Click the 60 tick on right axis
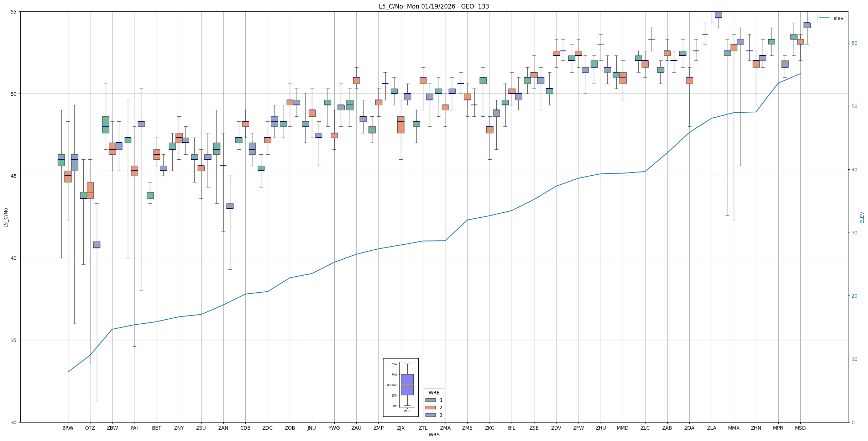The image size is (868, 441). [854, 43]
